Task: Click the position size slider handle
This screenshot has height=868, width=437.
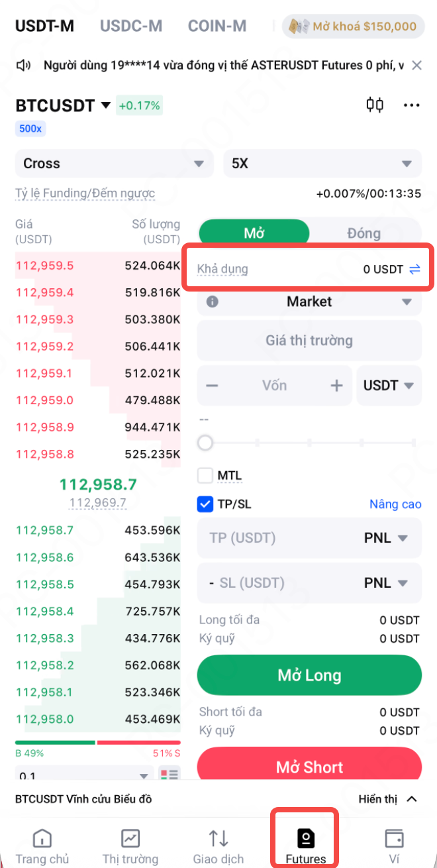Action: click(206, 443)
